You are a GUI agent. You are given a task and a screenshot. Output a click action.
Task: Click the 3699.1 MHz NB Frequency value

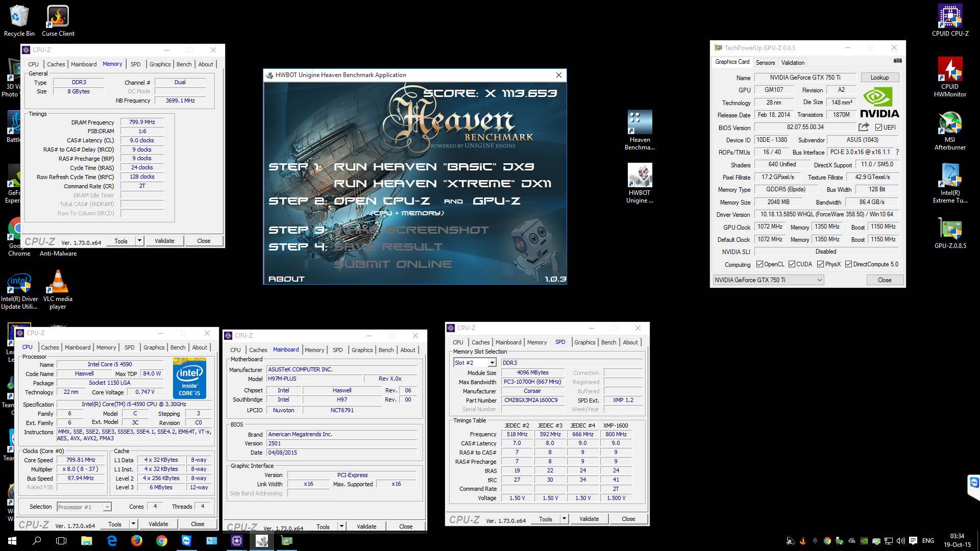click(180, 101)
